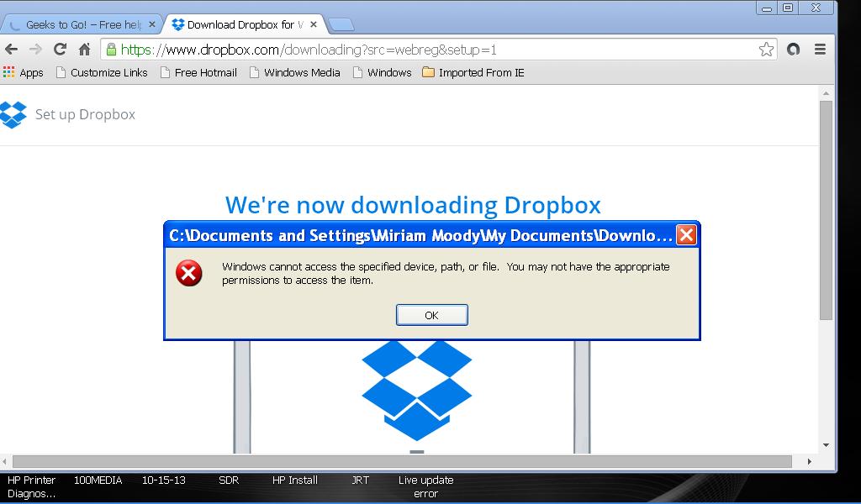Image resolution: width=861 pixels, height=504 pixels.
Task: Open the Chrome hamburger menu
Action: [820, 50]
